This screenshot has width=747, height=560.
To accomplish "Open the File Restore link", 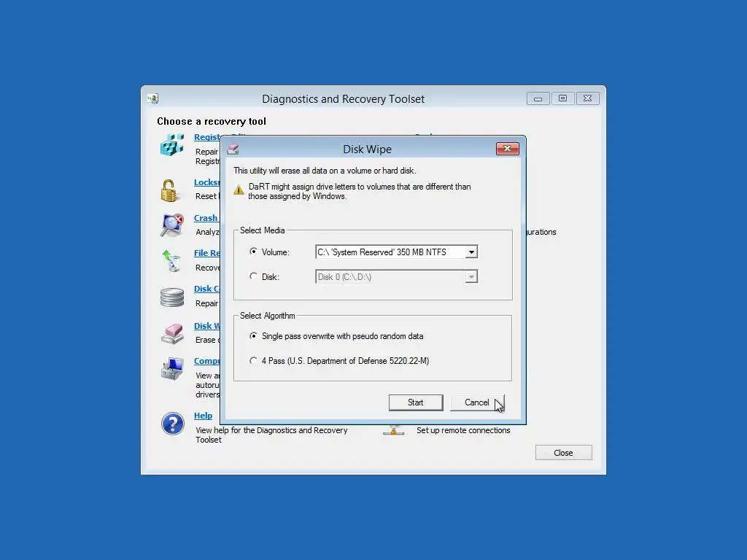I will coord(206,253).
